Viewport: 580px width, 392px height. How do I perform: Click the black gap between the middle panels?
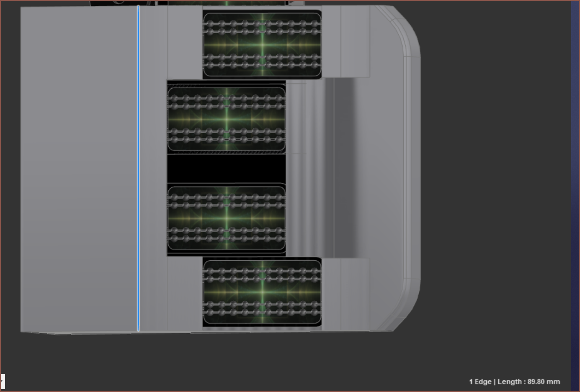(227, 168)
